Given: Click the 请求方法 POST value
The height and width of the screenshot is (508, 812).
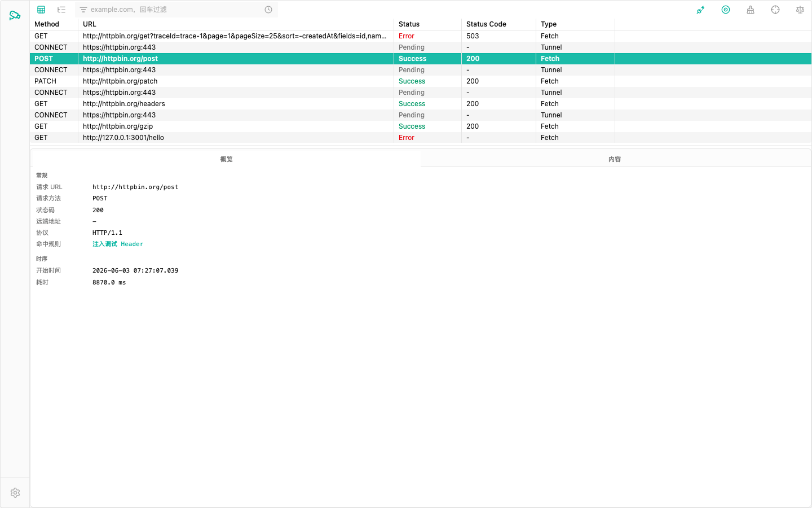Looking at the screenshot, I should tap(100, 198).
